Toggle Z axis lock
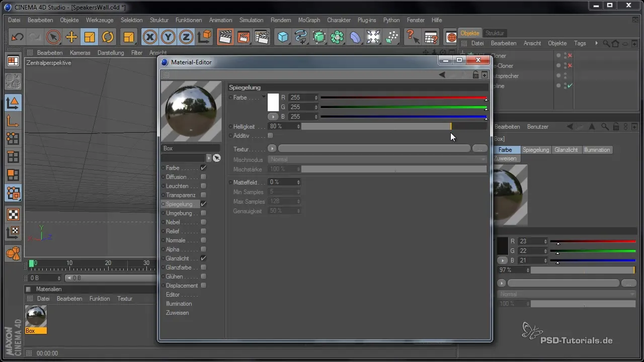The width and height of the screenshot is (644, 362). click(x=186, y=37)
